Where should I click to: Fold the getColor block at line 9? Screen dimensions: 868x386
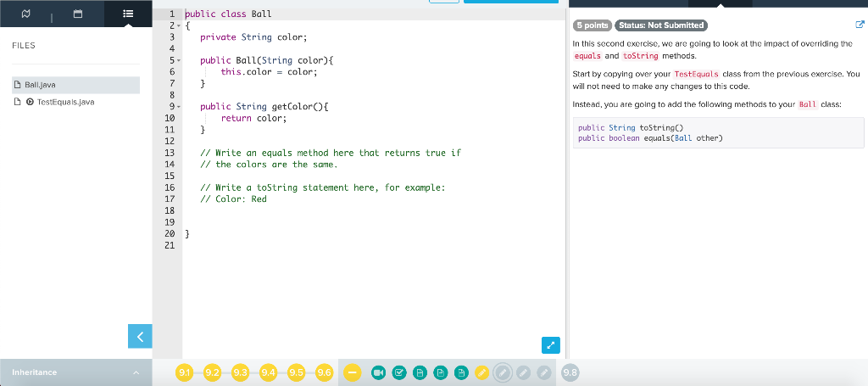(x=180, y=107)
